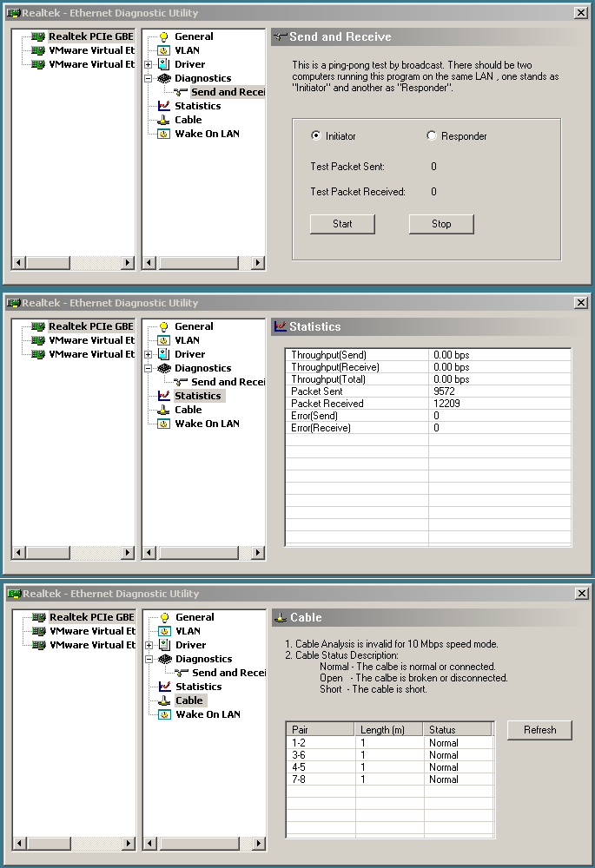Collapse Diagnostics node in top window
Viewport: 595px width, 868px height.
click(148, 79)
